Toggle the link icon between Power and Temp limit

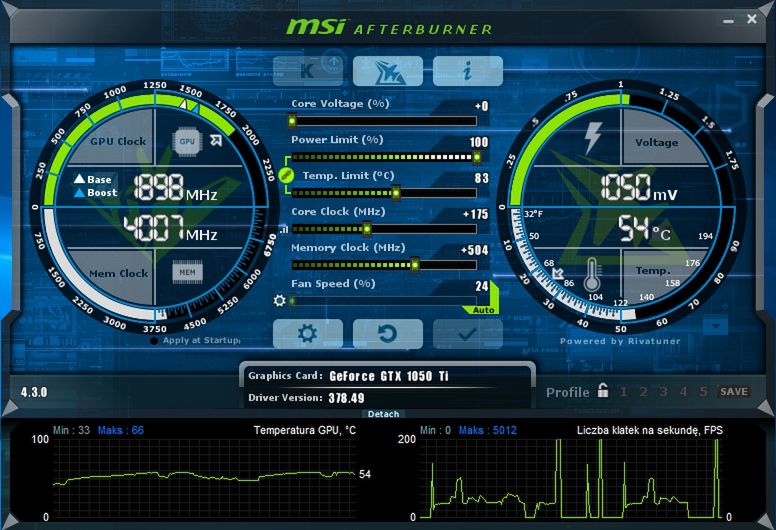click(286, 175)
